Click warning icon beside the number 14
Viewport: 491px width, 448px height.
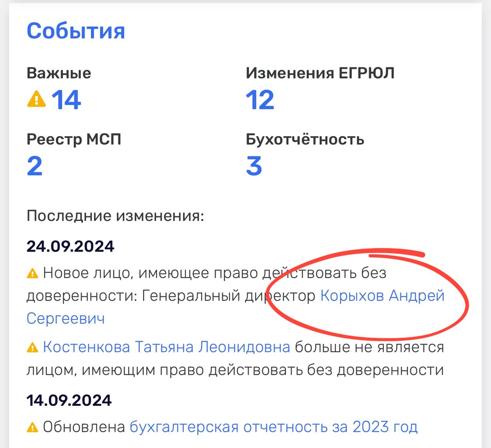point(36,99)
